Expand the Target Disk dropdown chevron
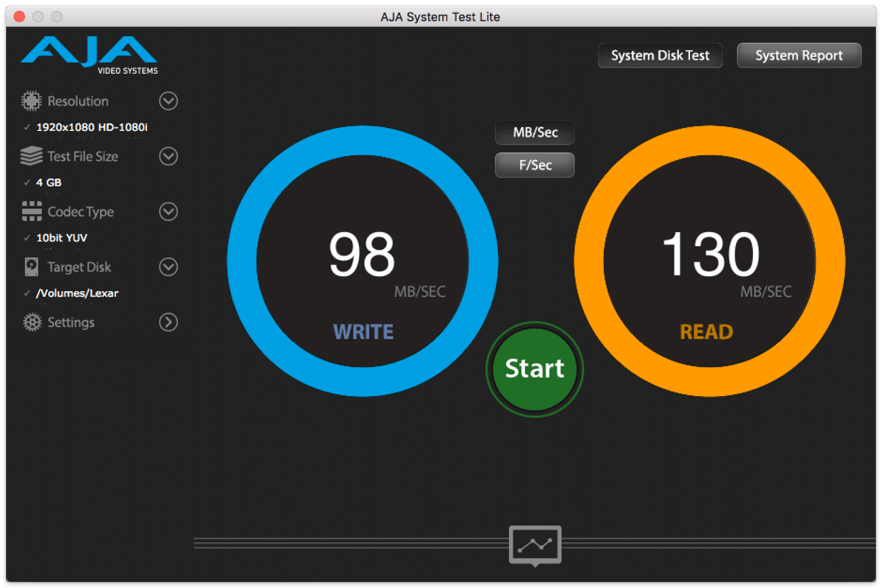Image resolution: width=882 pixels, height=588 pixels. tap(168, 267)
